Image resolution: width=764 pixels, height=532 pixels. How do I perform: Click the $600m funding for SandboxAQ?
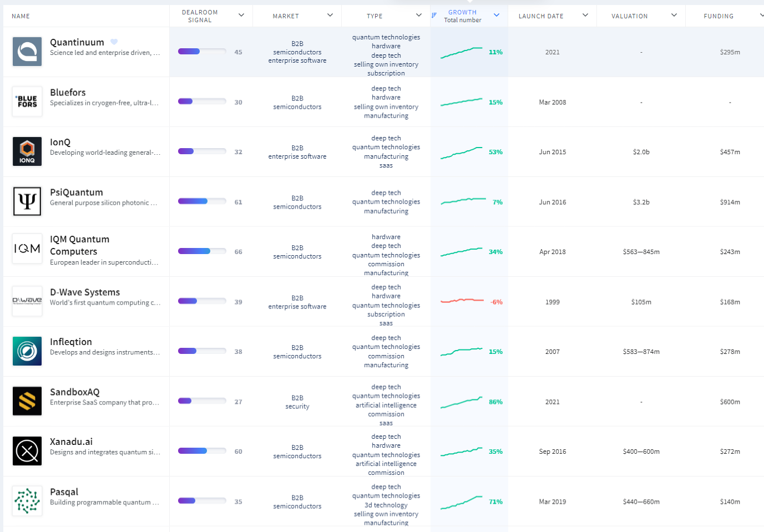(x=730, y=402)
